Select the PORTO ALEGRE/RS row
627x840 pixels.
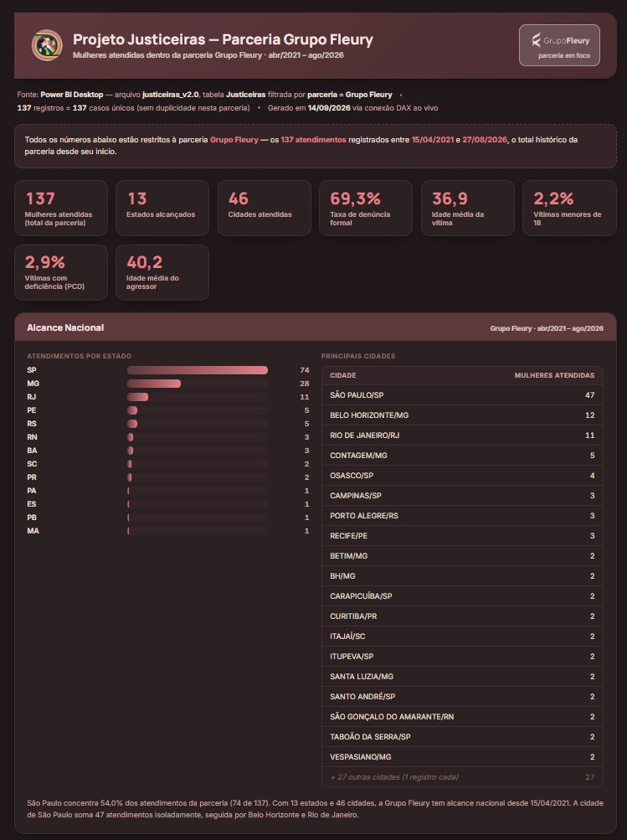tap(462, 516)
